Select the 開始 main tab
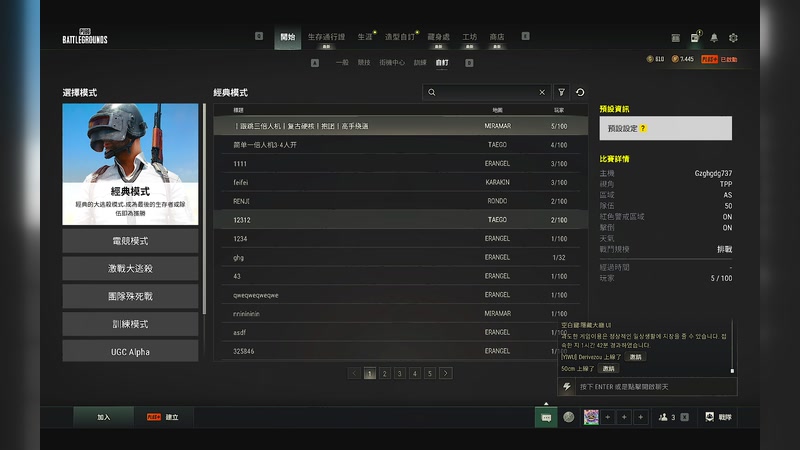Viewport: 800px width, 450px height. pyautogui.click(x=288, y=37)
